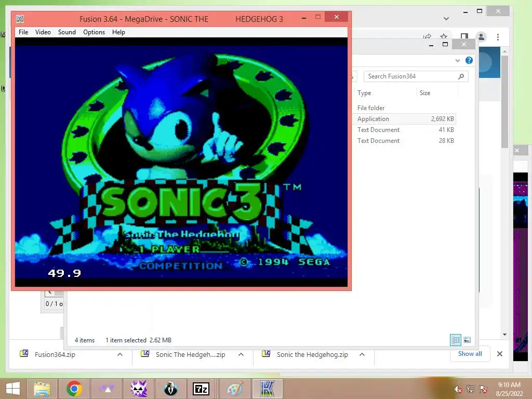Switch to Kega Fusion taskbar icon
532x399 pixels.
[268, 389]
